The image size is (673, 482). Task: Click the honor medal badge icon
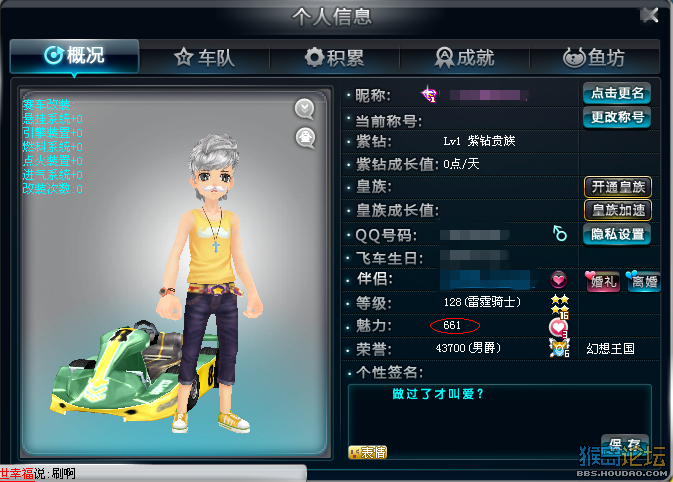(x=559, y=348)
